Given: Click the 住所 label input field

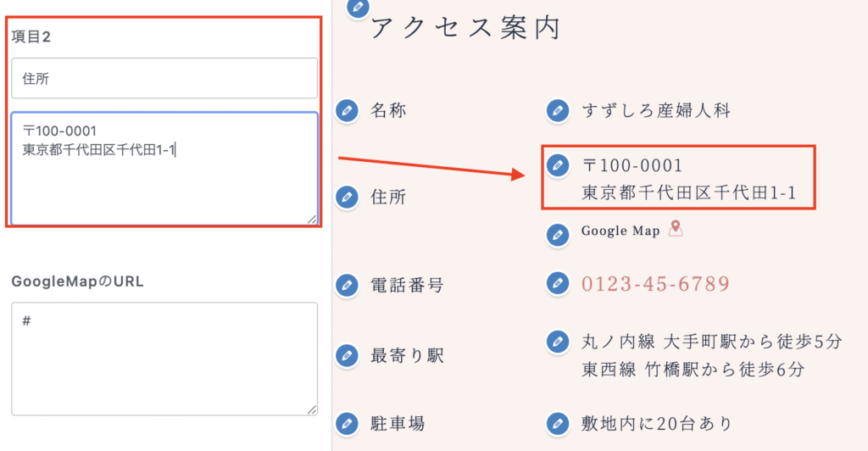Looking at the screenshot, I should [x=164, y=78].
